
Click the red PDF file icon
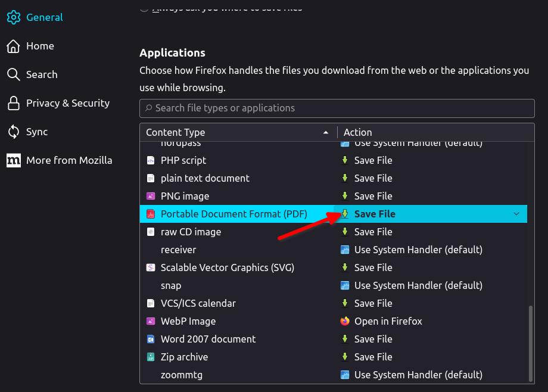click(x=151, y=214)
